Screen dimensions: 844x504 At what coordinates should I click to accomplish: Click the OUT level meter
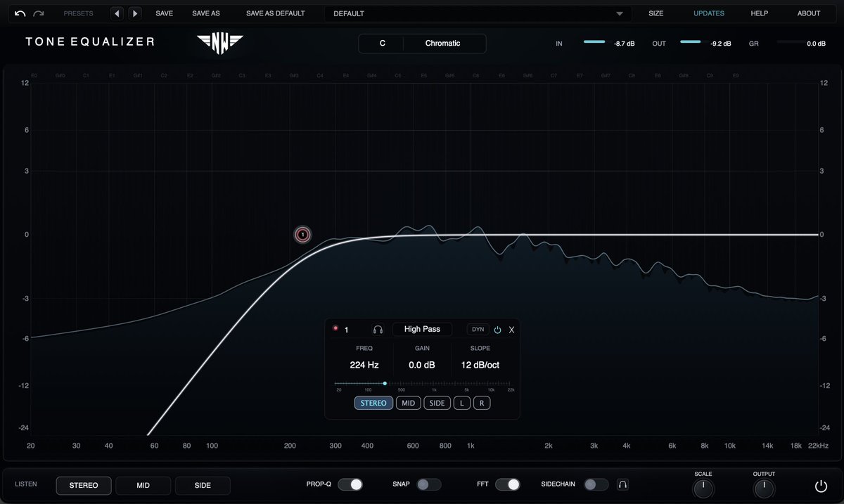coord(691,41)
